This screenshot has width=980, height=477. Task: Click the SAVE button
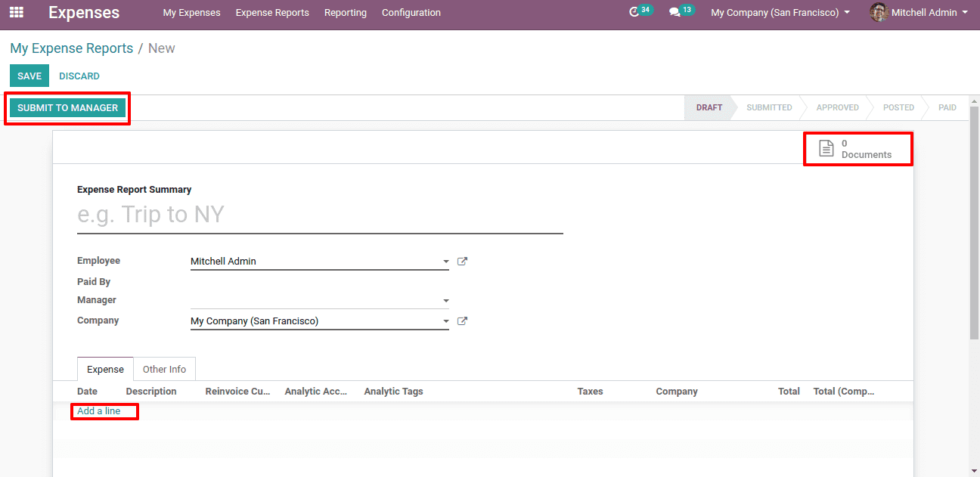pos(29,76)
